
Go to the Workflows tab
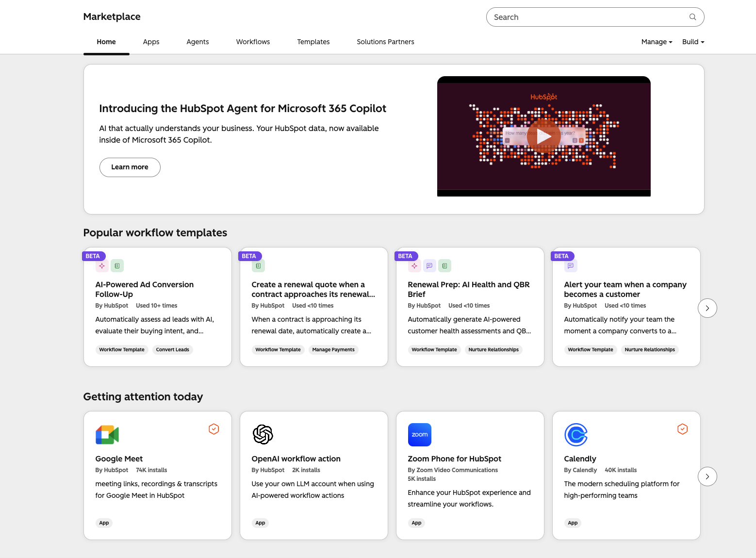pos(253,42)
